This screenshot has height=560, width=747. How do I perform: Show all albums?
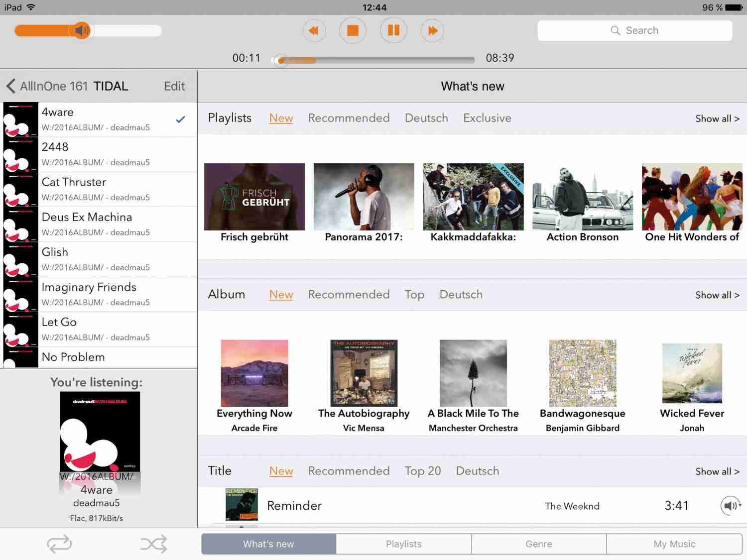coord(717,295)
